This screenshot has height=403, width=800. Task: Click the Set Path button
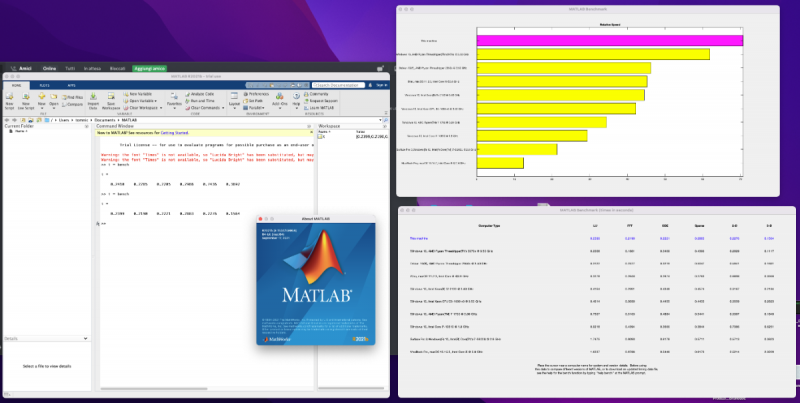253,101
